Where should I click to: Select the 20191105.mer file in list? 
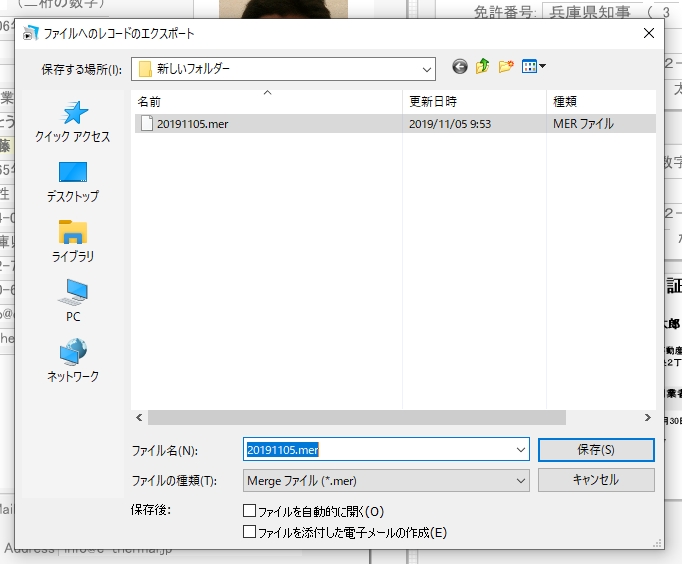(x=192, y=124)
